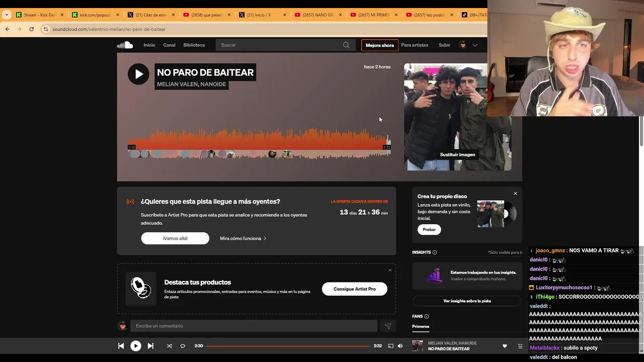Click the big NO PARO DE BAITEAR title
This screenshot has width=644, height=362.
point(205,72)
